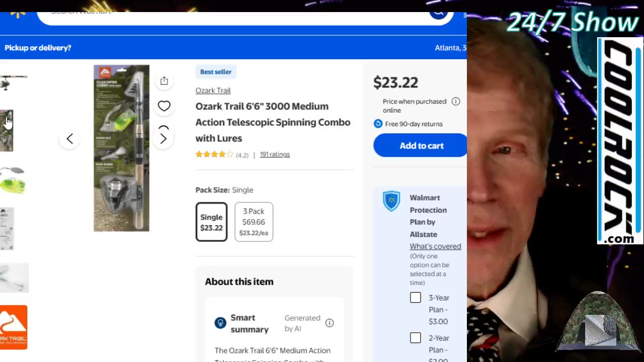Click the $23.22 price
The height and width of the screenshot is (362, 644).
395,82
